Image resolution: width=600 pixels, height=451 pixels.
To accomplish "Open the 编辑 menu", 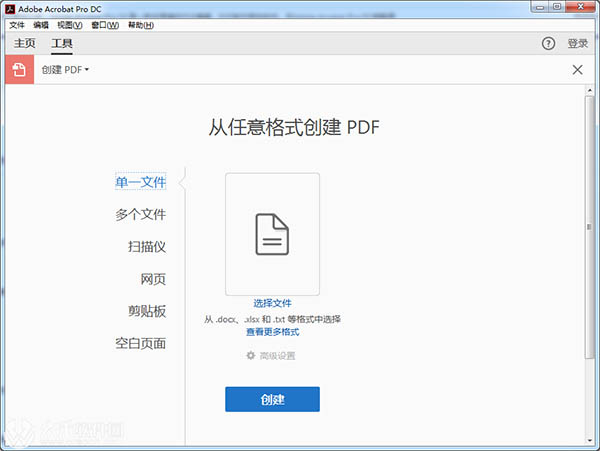I will click(x=41, y=25).
